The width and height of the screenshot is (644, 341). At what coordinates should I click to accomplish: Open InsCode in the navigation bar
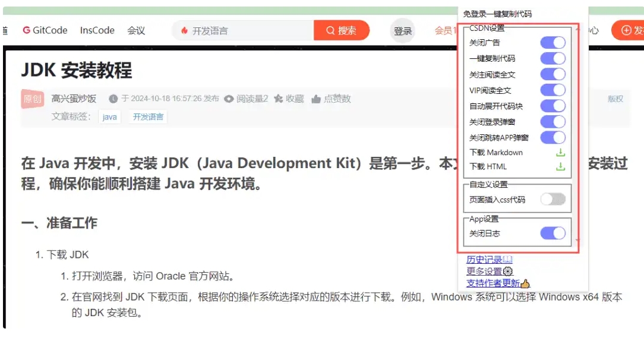click(97, 30)
